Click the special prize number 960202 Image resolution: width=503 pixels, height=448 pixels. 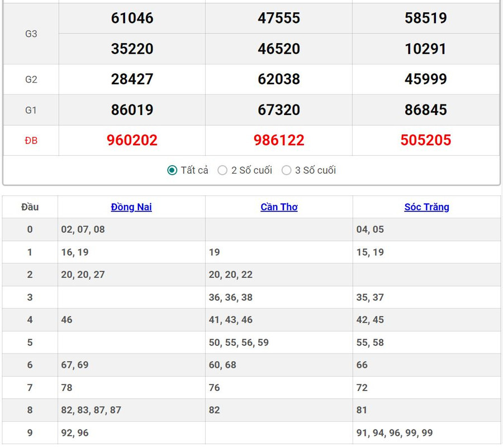132,140
